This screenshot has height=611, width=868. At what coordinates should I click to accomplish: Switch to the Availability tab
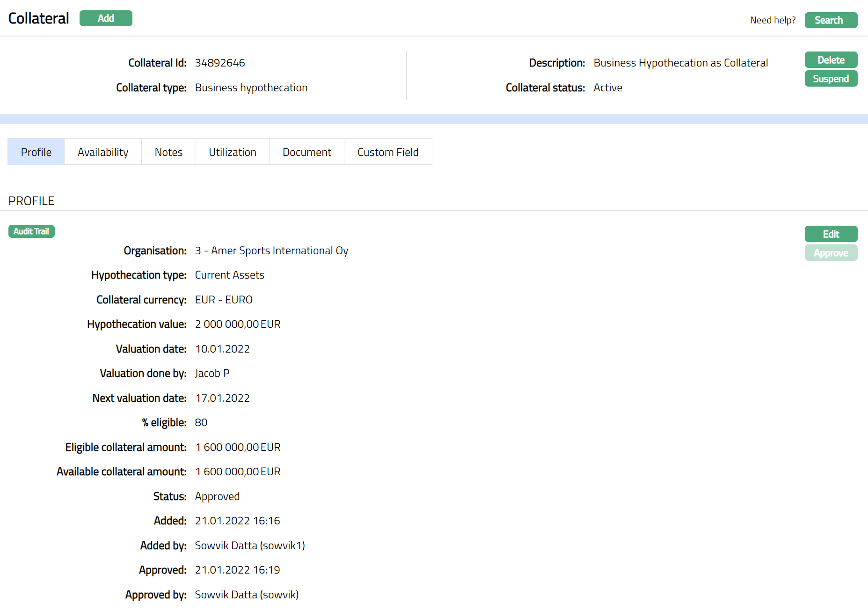103,152
